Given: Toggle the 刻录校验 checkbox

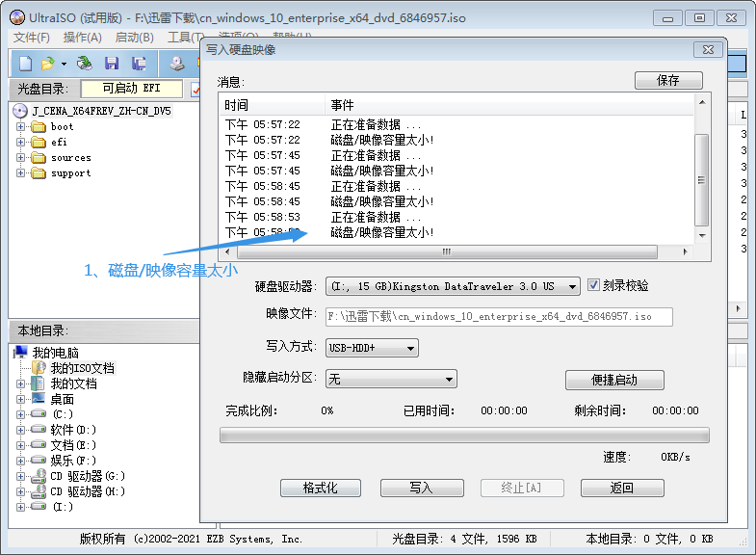Looking at the screenshot, I should 593,285.
